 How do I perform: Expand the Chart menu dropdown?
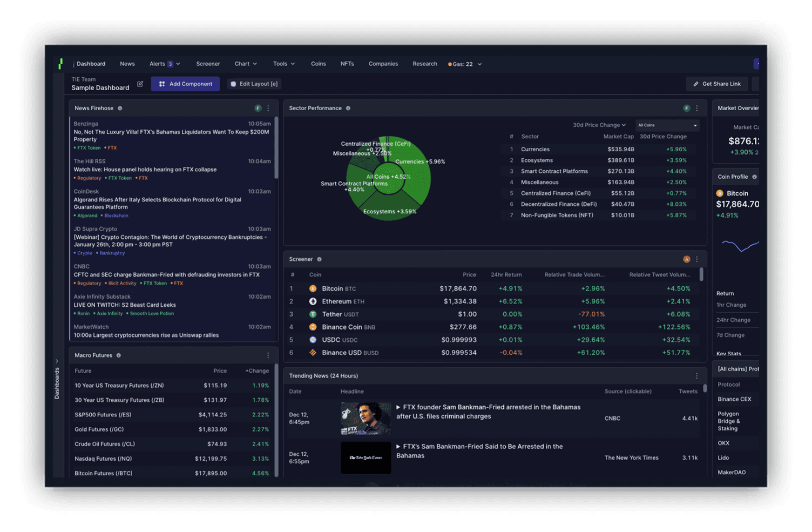point(255,64)
